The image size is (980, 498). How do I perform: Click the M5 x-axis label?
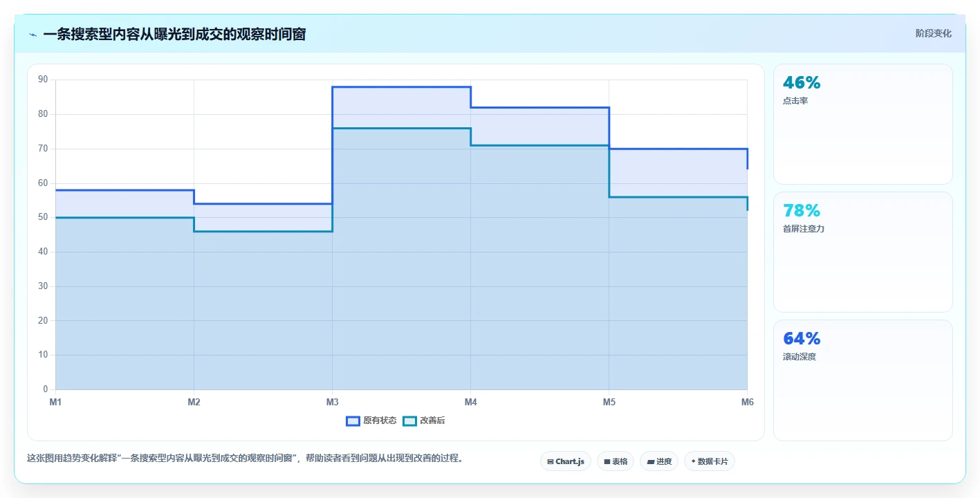[609, 402]
